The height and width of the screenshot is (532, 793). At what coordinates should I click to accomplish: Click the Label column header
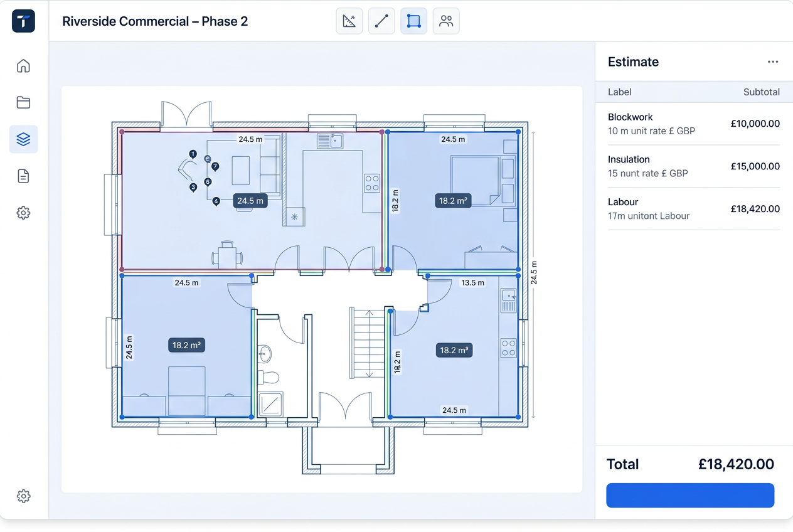620,92
